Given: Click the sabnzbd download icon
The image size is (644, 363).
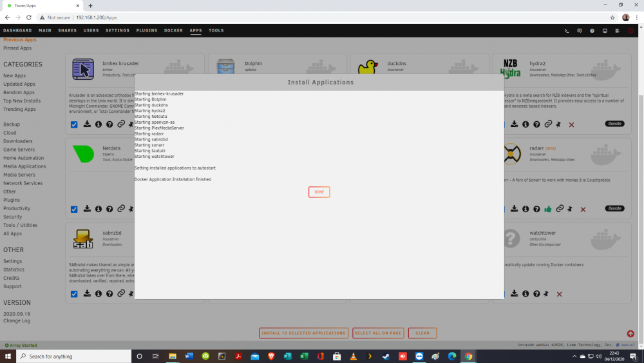Looking at the screenshot, I should [87, 293].
